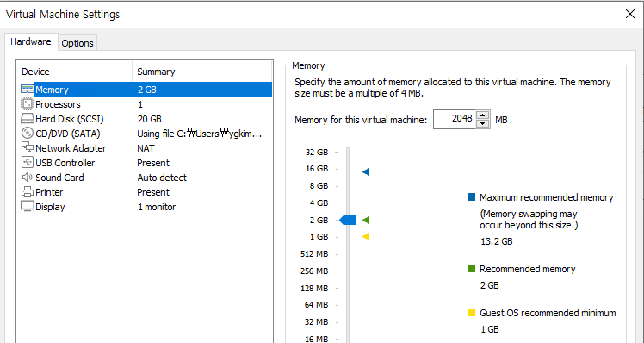Screen dimensions: 644x343
Task: Click the 'NAT' network summary
Action: [146, 148]
